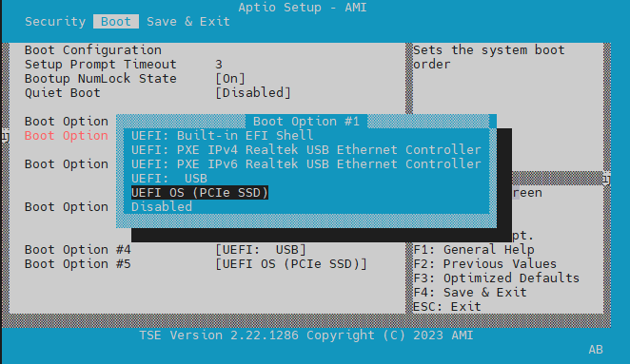Toggle Bootup NumLock State [On] value

point(230,79)
